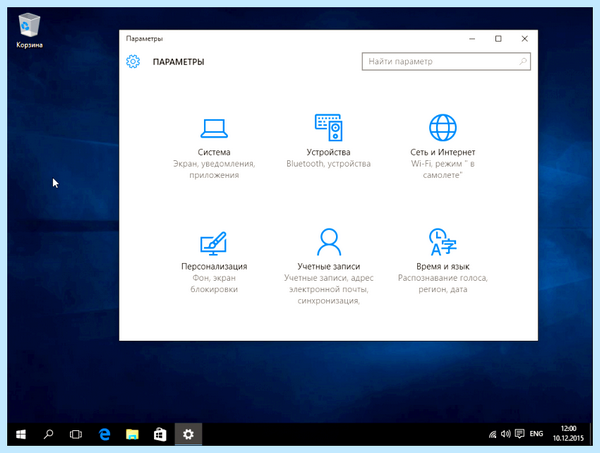Select the Корзина recycle bin desktop icon
The width and height of the screenshot is (600, 453).
29,31
